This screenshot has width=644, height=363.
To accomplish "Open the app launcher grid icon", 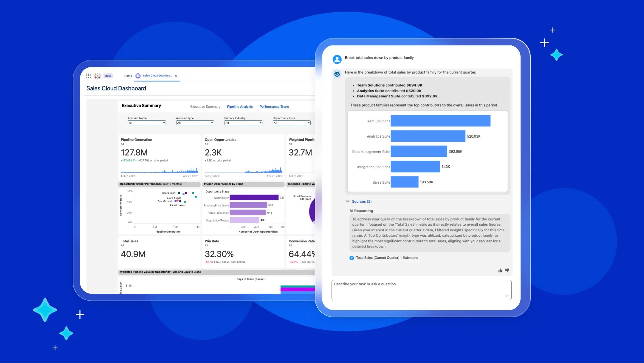I will tap(88, 76).
